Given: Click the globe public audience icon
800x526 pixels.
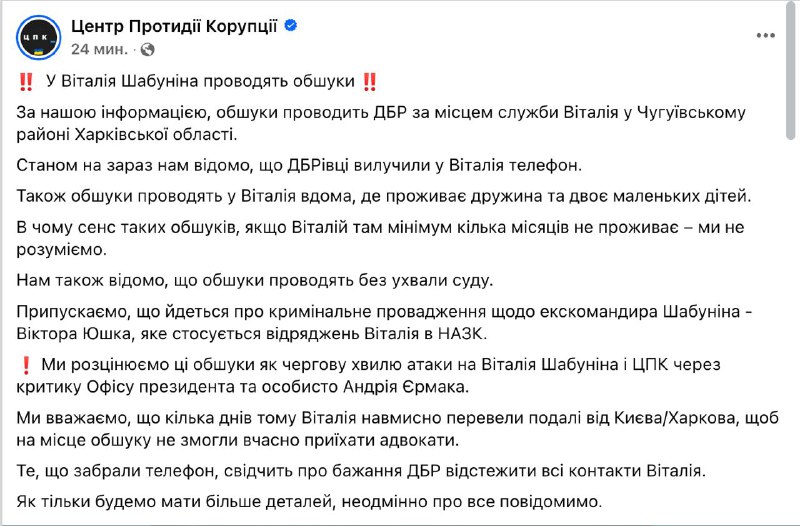Looking at the screenshot, I should (x=149, y=48).
